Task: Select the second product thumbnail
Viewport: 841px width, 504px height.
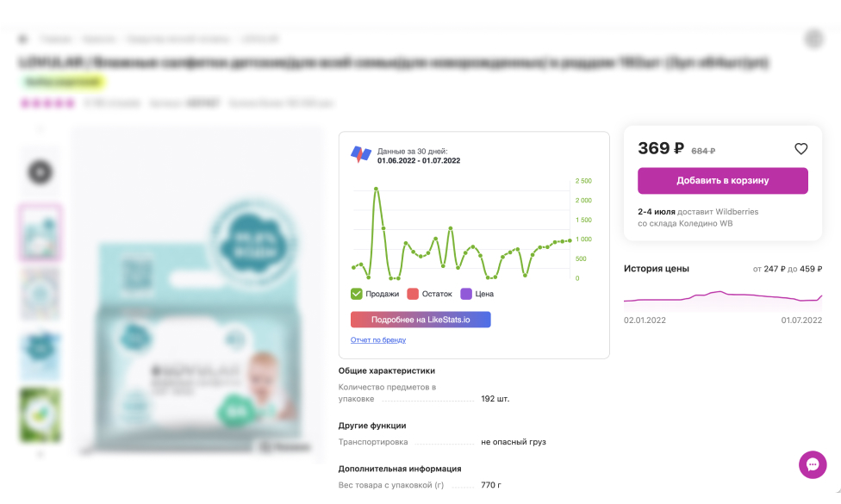Action: [40, 233]
